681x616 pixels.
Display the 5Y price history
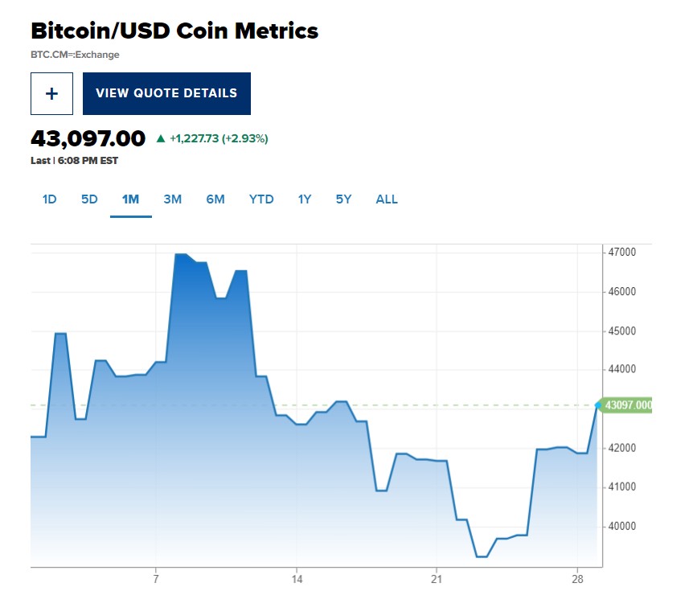343,199
